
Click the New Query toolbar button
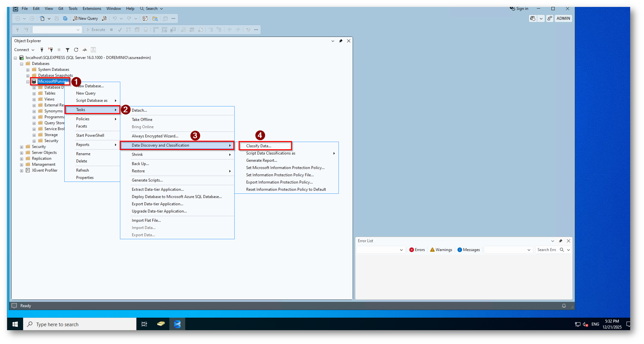coord(85,19)
